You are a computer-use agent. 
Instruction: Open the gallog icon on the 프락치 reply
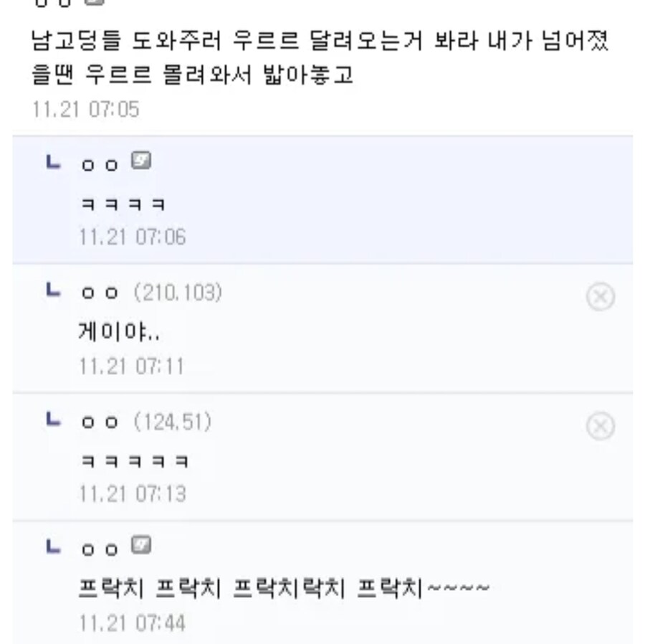click(x=142, y=546)
